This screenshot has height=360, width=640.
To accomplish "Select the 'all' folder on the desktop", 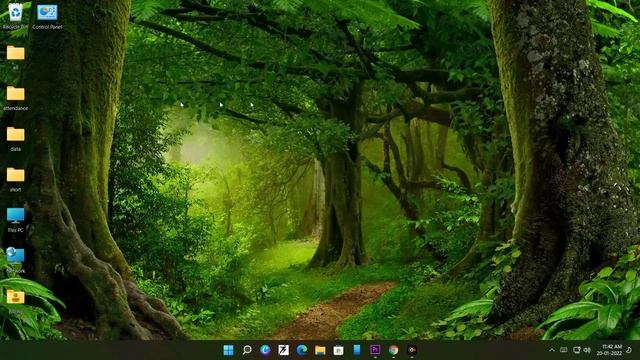I will coord(16,57).
